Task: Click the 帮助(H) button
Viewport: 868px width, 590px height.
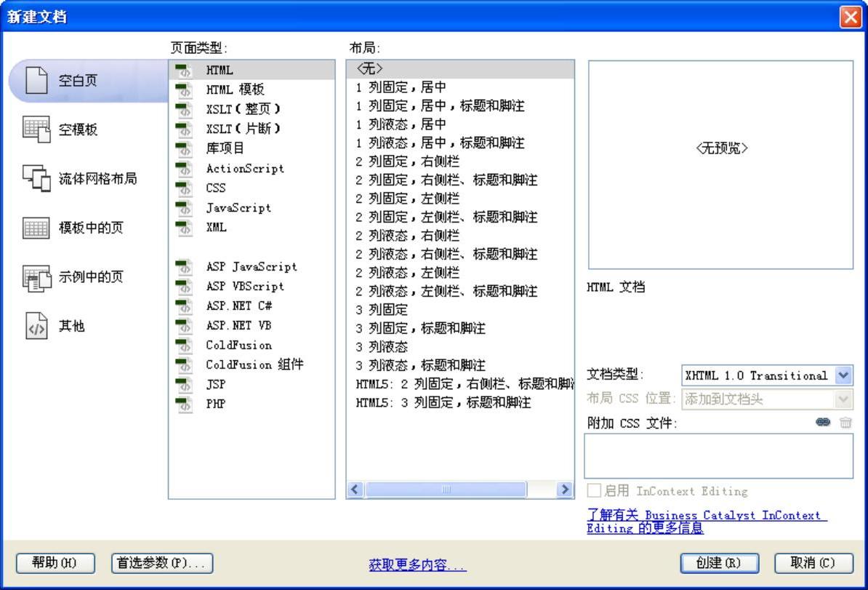Action: 55,563
